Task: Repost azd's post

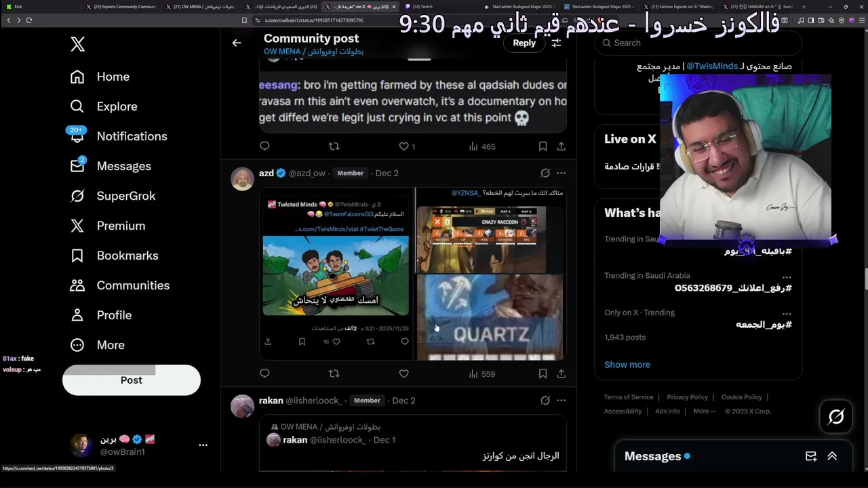Action: click(334, 373)
